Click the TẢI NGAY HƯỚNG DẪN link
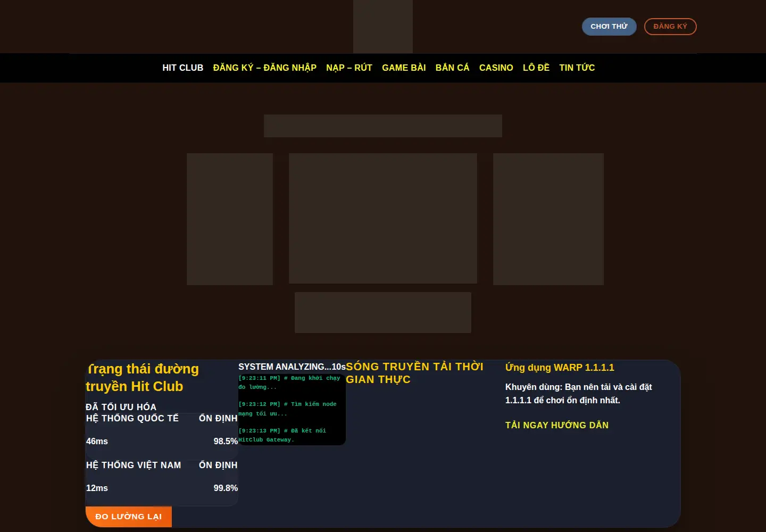Image resolution: width=766 pixels, height=532 pixels. pos(557,425)
